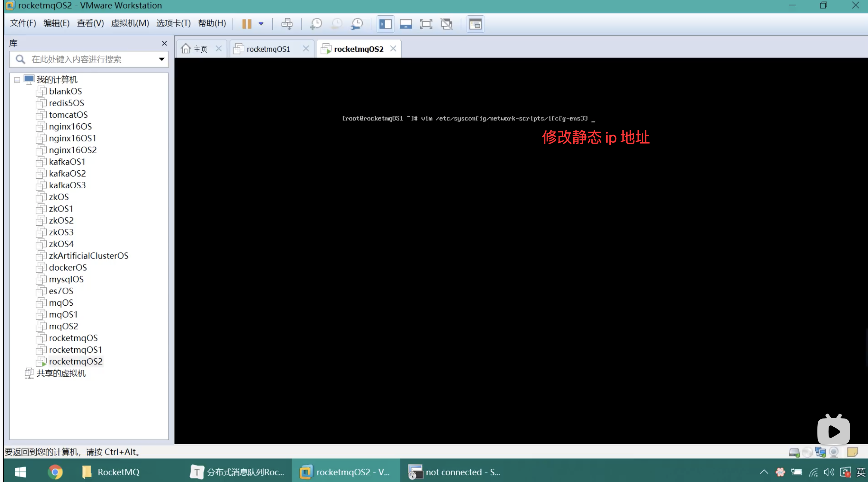Take a snapshot of this virtual machine
Image resolution: width=868 pixels, height=482 pixels.
click(316, 24)
